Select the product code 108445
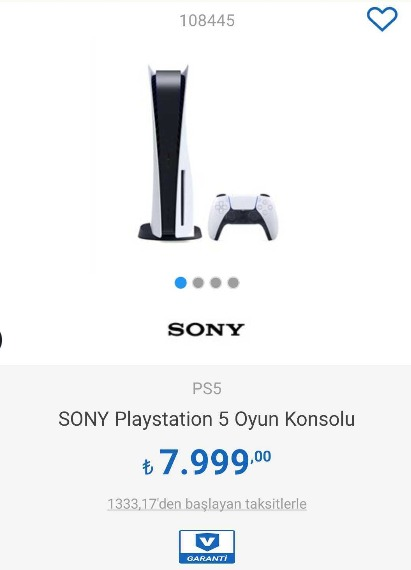411x570 pixels. 207,20
